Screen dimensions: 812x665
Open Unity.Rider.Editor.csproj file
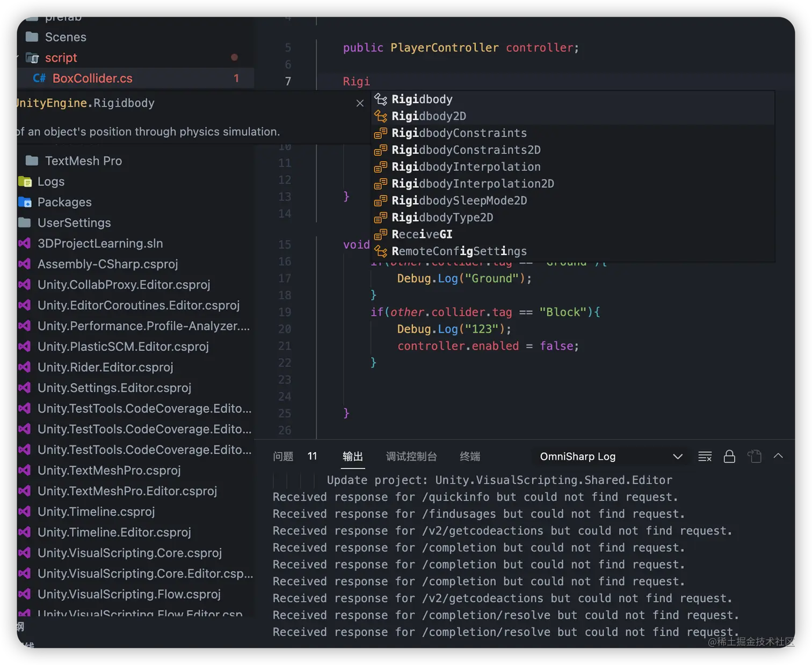click(135, 367)
